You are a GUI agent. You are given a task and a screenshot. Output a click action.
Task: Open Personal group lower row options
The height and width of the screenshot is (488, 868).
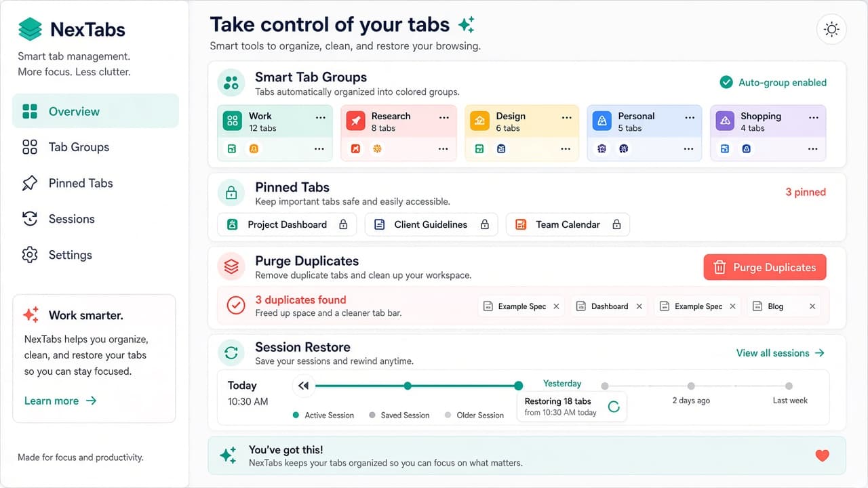pyautogui.click(x=688, y=148)
